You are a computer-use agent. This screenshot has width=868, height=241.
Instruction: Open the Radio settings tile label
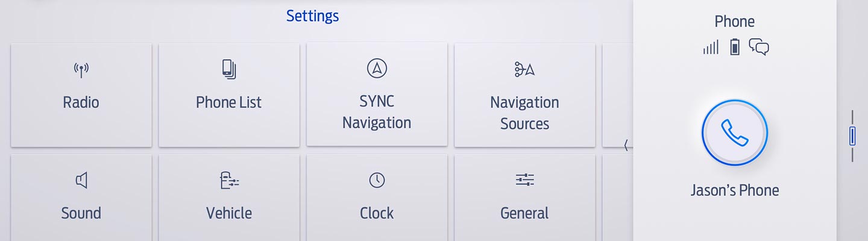point(81,102)
